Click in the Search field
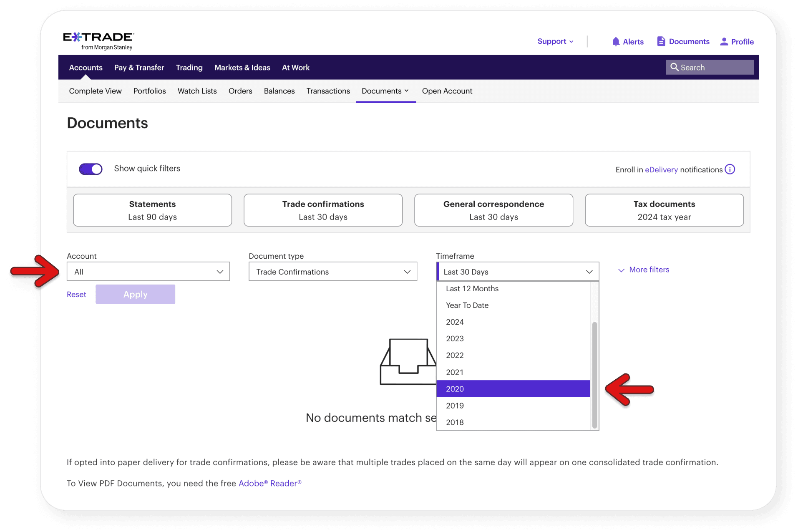The width and height of the screenshot is (798, 532). point(710,67)
